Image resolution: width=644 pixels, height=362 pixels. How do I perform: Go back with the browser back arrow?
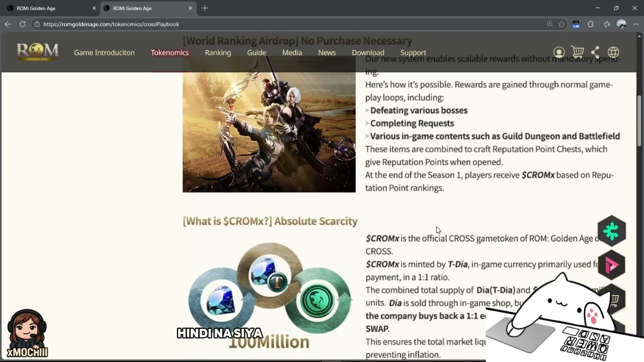(8, 24)
